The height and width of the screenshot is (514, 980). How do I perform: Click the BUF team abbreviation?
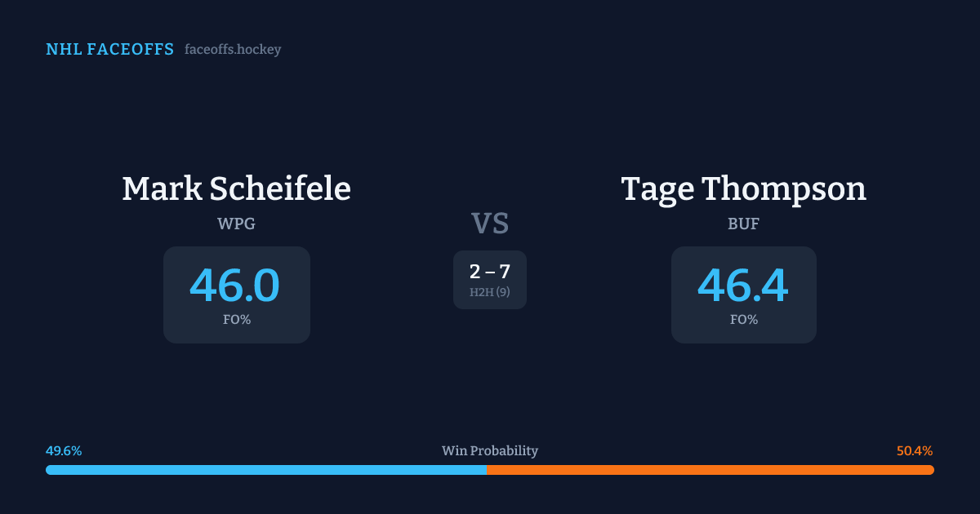click(x=743, y=224)
